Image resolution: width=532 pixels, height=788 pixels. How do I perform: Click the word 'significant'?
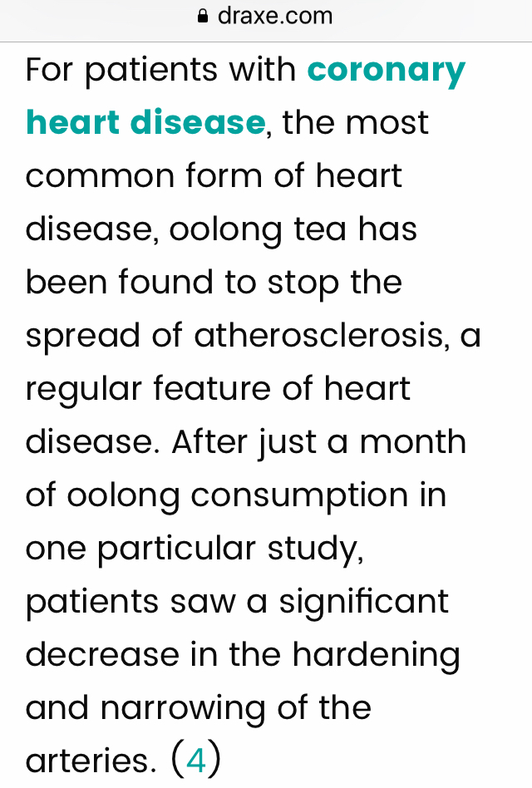363,602
